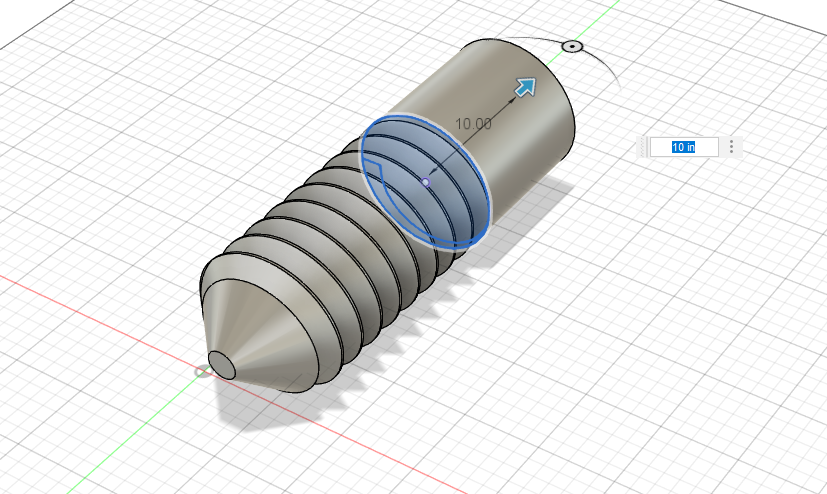
Task: Click the taper angle circular handle
Action: click(572, 46)
